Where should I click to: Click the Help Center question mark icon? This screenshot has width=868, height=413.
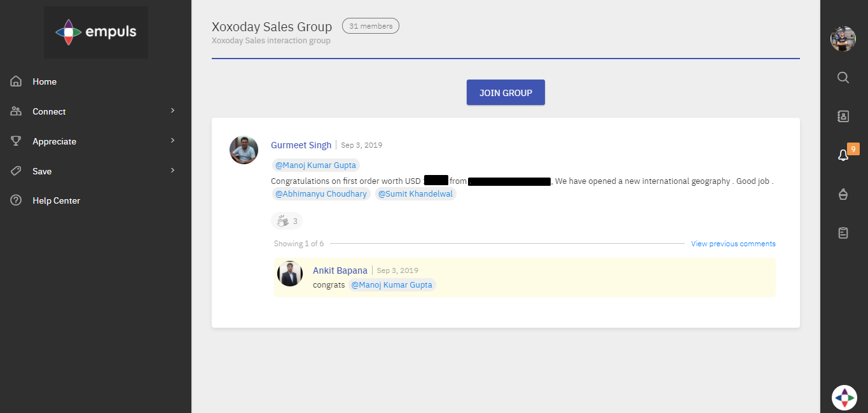pyautogui.click(x=16, y=200)
